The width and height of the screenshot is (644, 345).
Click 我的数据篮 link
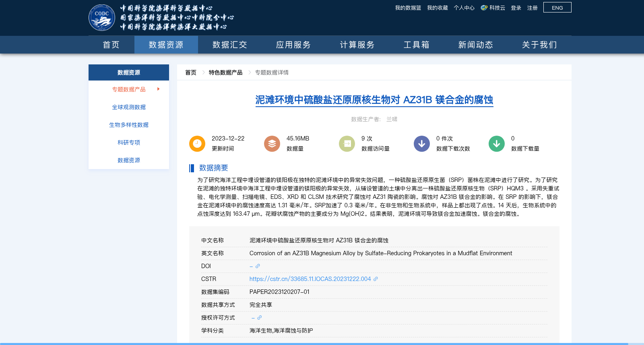408,8
